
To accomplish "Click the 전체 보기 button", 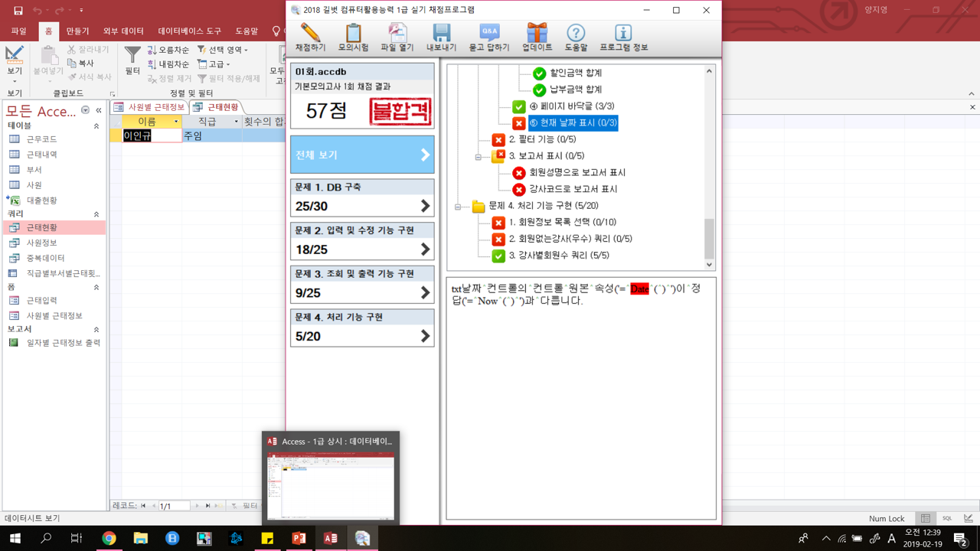I will [362, 155].
